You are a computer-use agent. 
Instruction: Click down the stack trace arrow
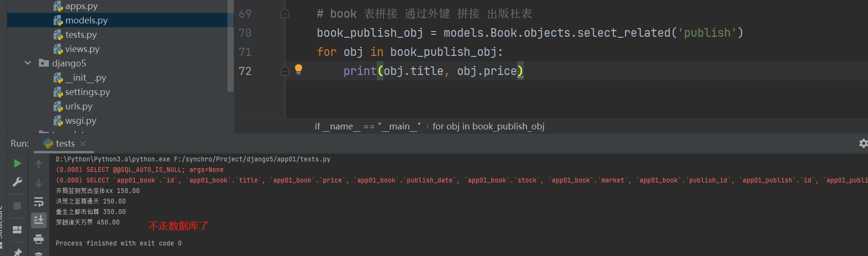point(39,183)
